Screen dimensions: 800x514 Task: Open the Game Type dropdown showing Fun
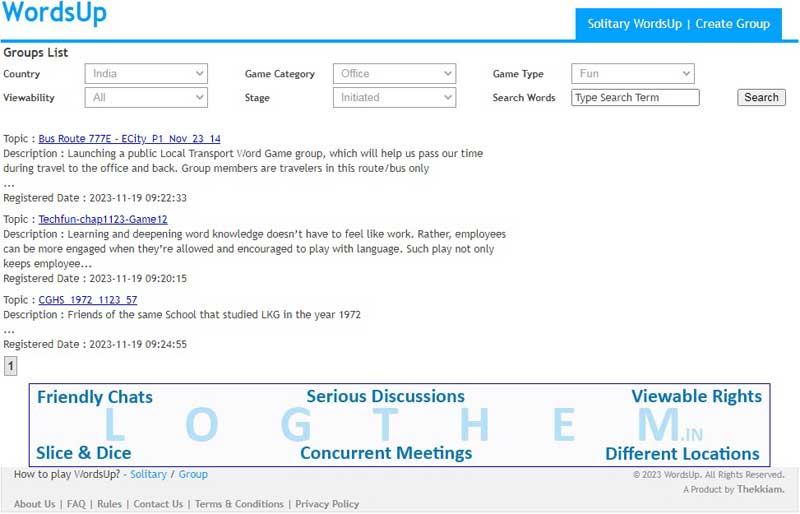[x=633, y=74]
